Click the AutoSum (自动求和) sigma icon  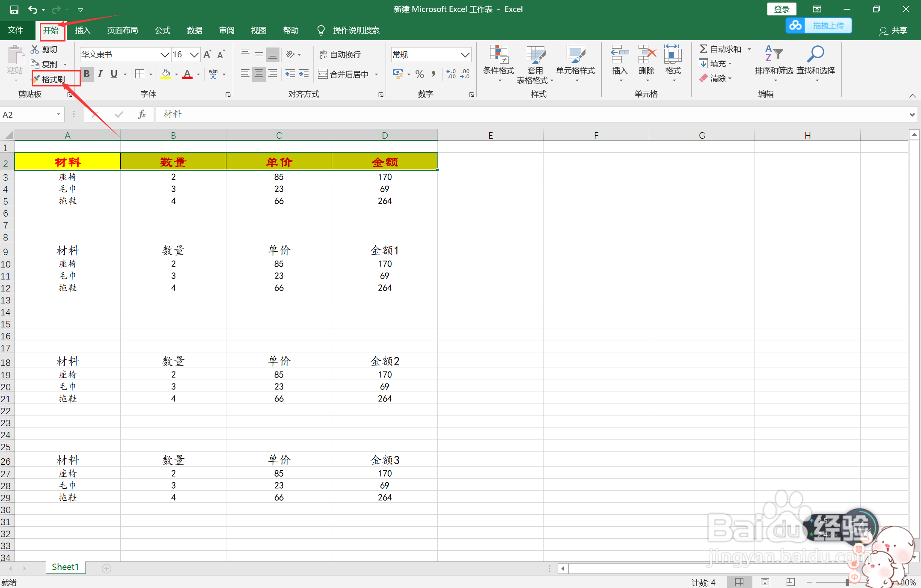pos(703,49)
